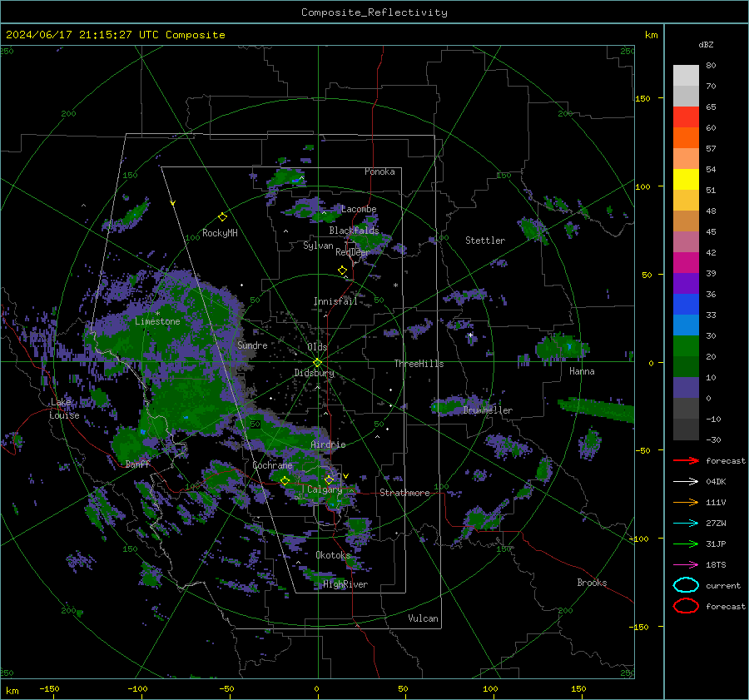Click the Ponoka city label
This screenshot has width=749, height=700.
(x=379, y=171)
